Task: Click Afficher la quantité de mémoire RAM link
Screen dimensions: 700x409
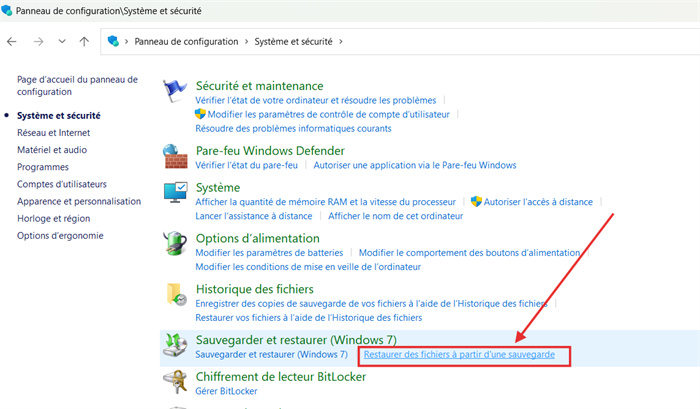Action: tap(325, 202)
